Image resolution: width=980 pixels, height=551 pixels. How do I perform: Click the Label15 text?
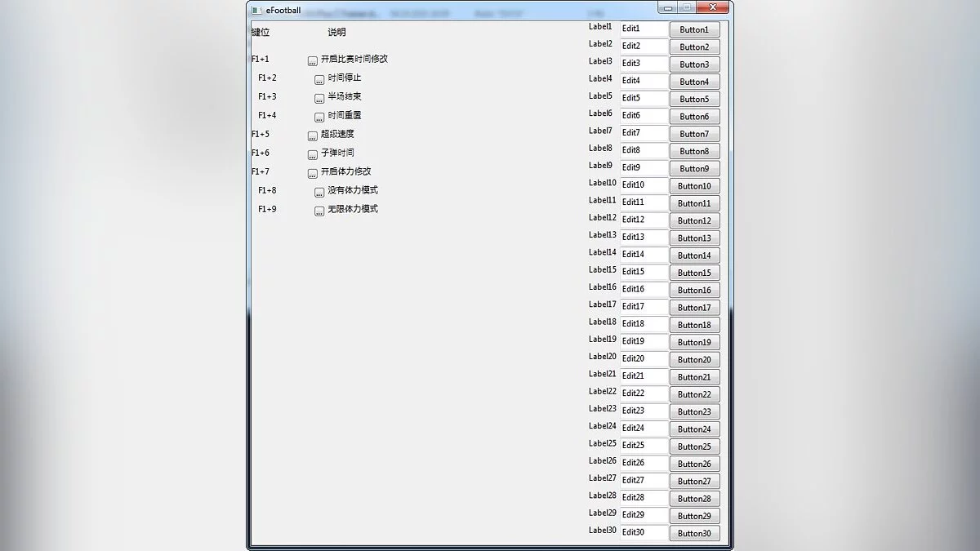(603, 270)
